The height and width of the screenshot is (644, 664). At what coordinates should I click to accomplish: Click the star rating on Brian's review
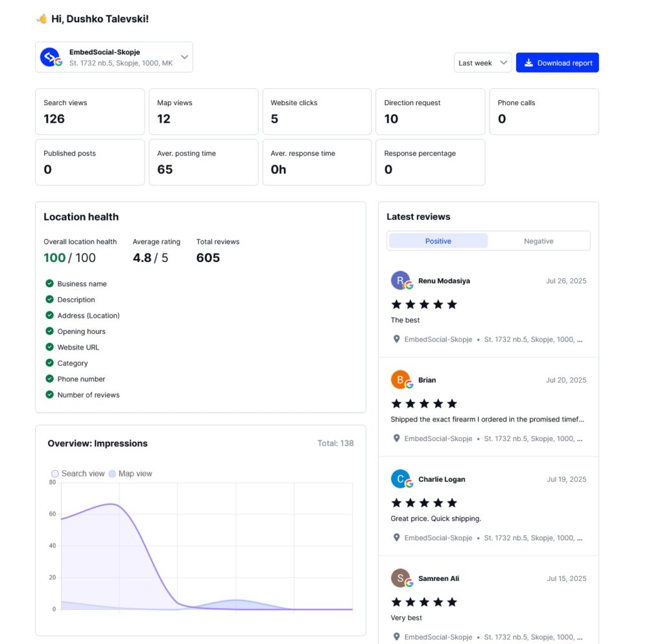(424, 403)
